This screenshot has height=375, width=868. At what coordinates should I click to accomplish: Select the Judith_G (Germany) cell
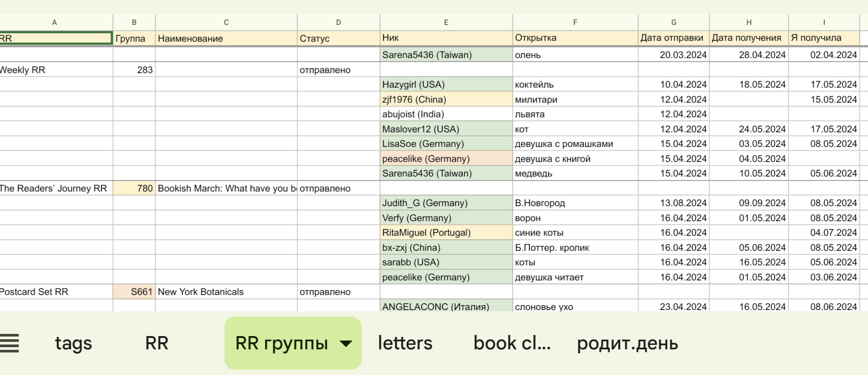(x=446, y=203)
